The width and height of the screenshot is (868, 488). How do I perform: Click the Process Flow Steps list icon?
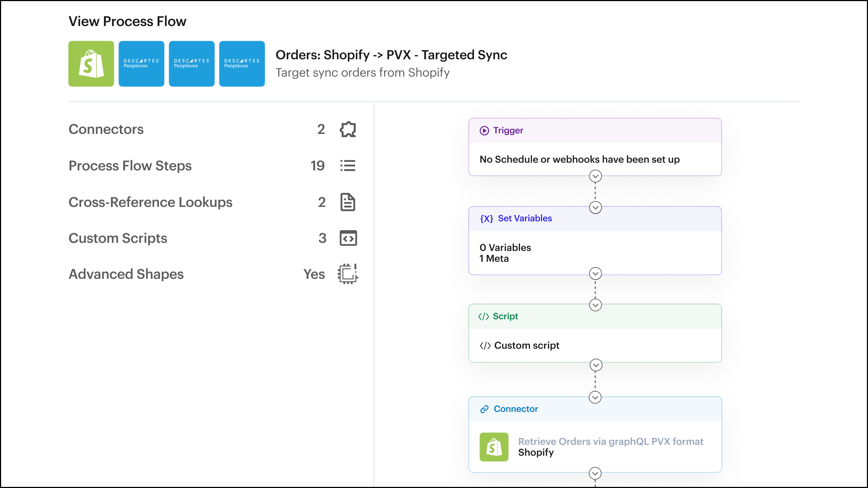[348, 166]
